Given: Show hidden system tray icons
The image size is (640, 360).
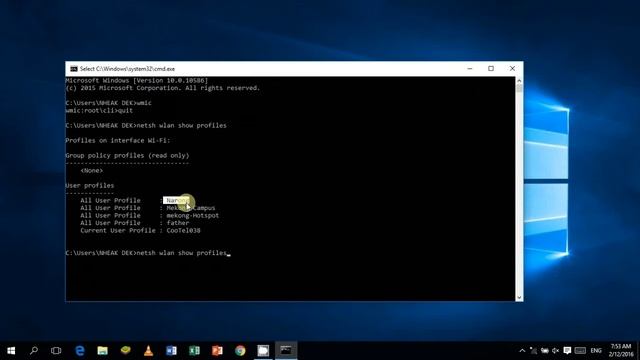Looking at the screenshot, I should point(522,351).
